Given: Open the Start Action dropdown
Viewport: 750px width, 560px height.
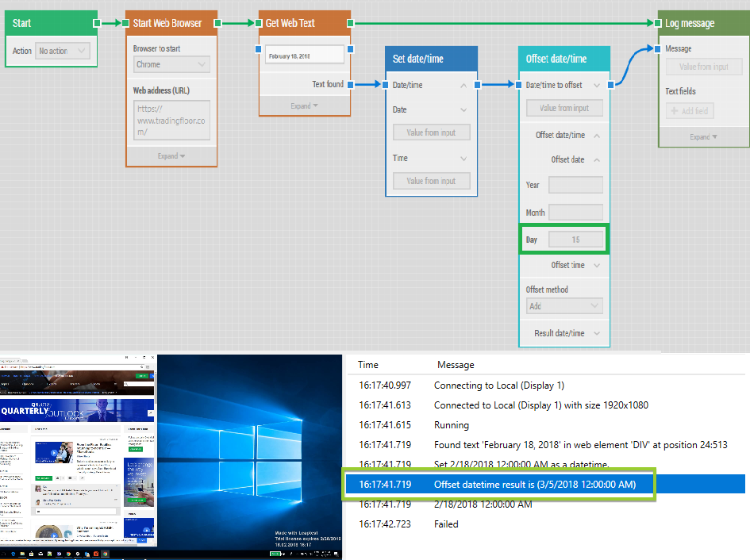Looking at the screenshot, I should (x=63, y=51).
